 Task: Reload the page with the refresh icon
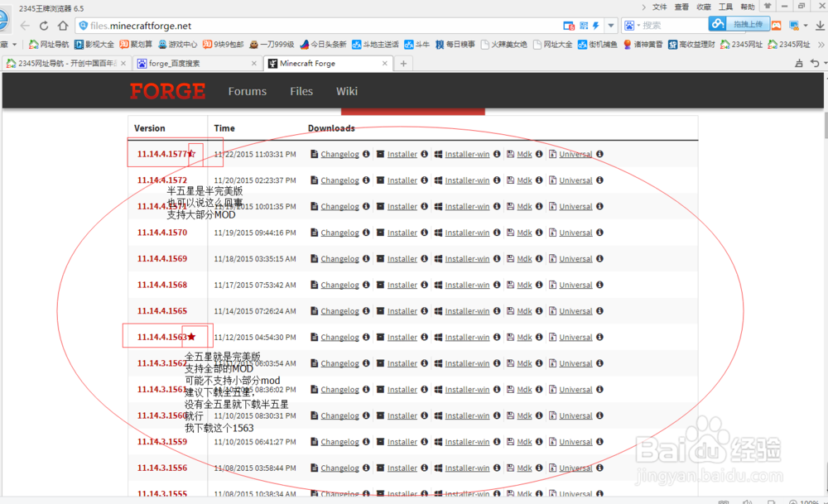click(x=44, y=26)
